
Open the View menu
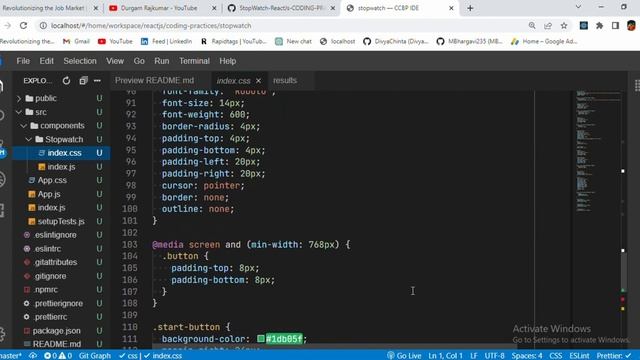tap(115, 61)
